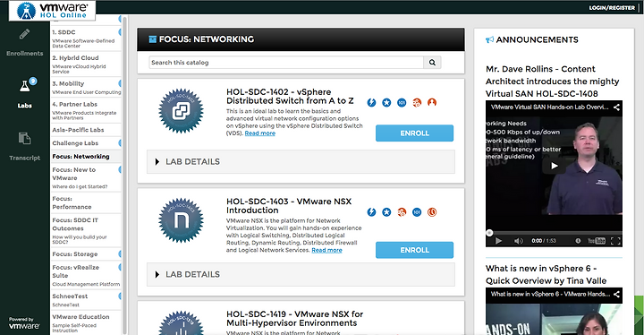This screenshot has width=644, height=335.
Task: Click the LOGIN/REGISTER link
Action: (x=612, y=8)
